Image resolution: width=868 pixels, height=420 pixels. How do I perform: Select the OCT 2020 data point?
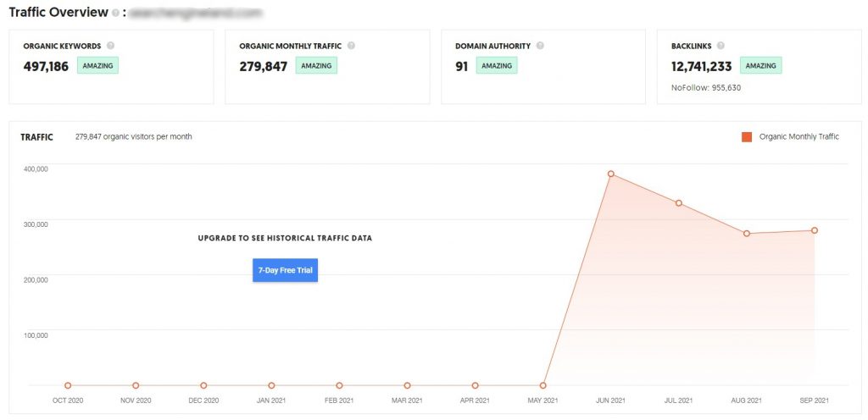tap(68, 385)
